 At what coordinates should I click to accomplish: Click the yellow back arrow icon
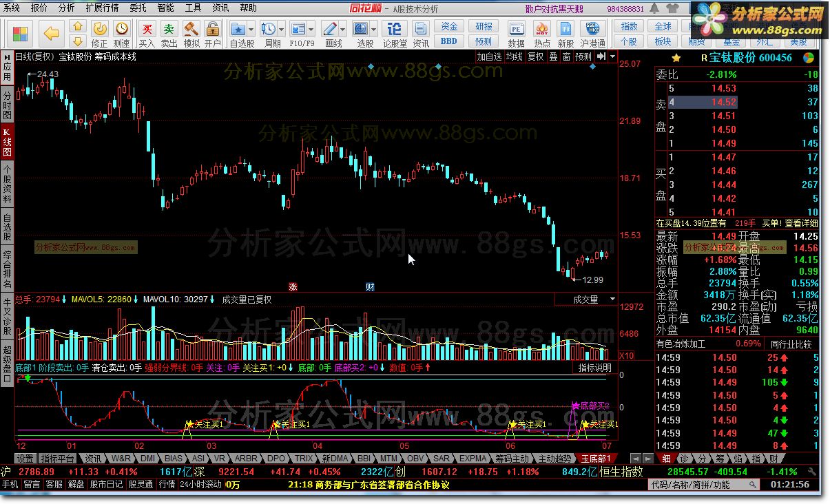pos(52,32)
